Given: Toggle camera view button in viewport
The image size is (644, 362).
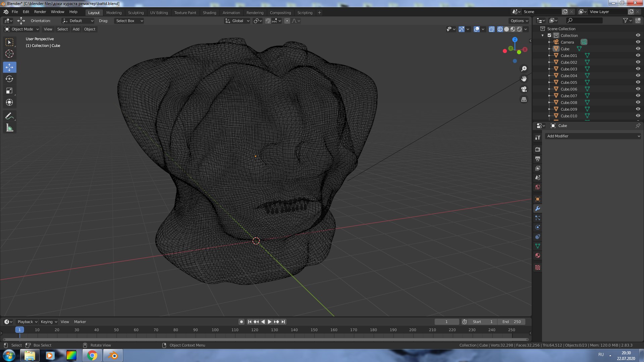Looking at the screenshot, I should point(524,89).
